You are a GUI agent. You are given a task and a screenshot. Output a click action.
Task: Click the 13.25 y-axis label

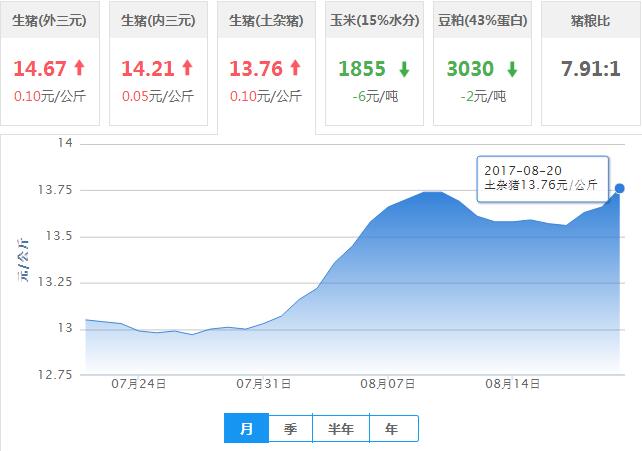pos(55,282)
